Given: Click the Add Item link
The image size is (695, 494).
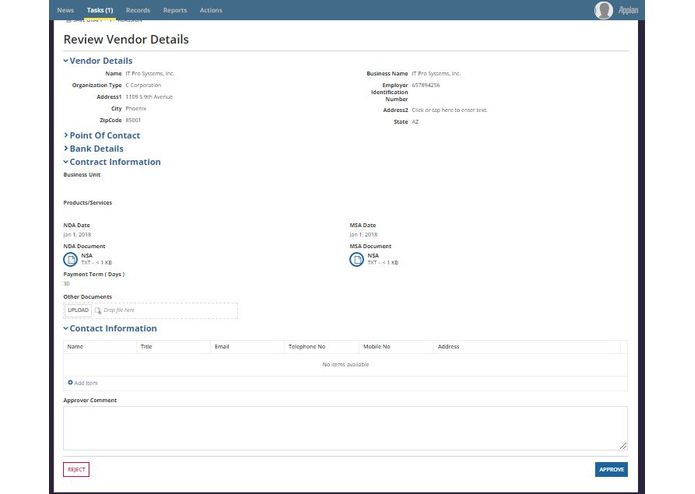Looking at the screenshot, I should click(86, 383).
